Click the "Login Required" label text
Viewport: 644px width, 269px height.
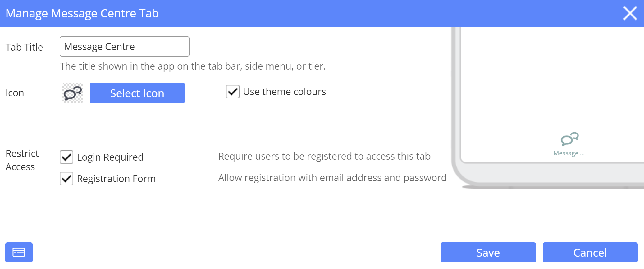(110, 157)
